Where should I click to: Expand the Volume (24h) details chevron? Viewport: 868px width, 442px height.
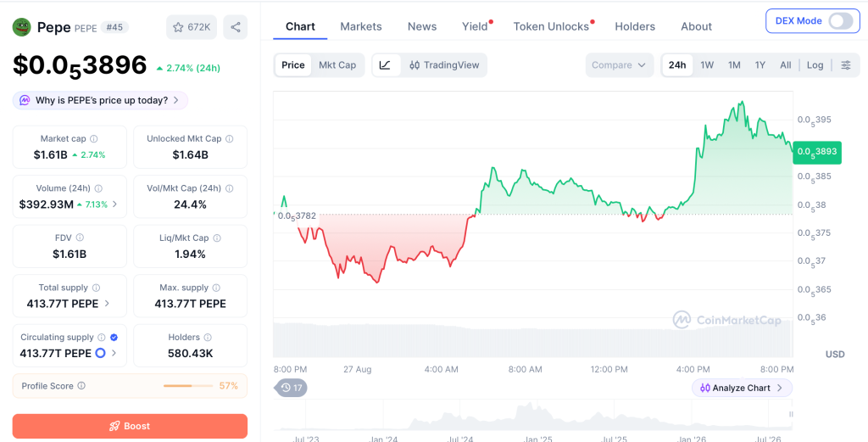coord(114,204)
